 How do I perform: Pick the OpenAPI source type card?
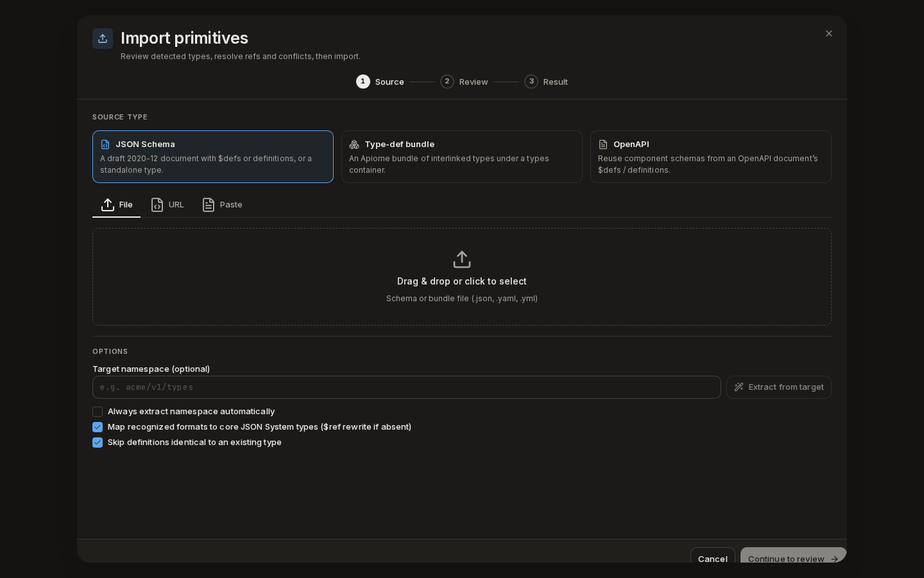pos(711,157)
